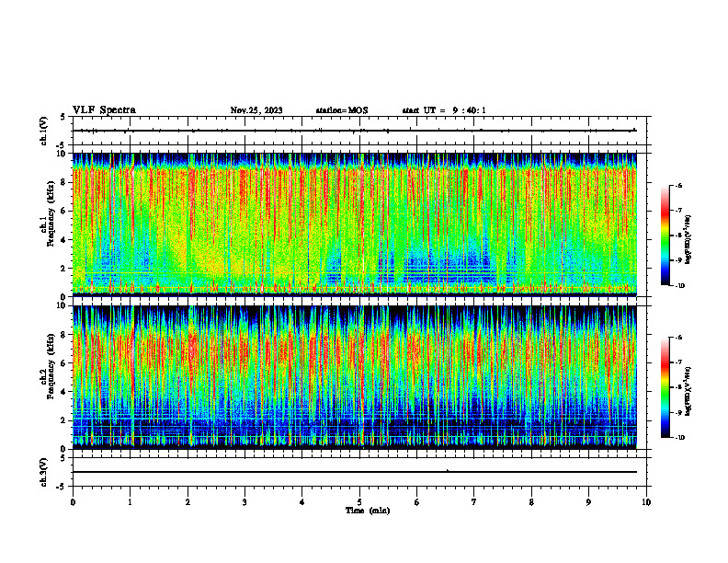Click inside the ch.2 spectrogram panel
728x563 pixels.
click(355, 377)
